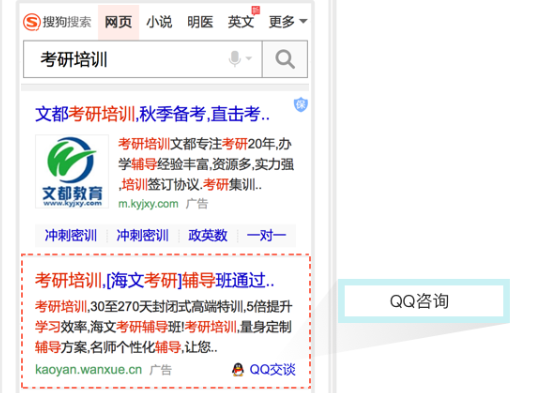The height and width of the screenshot is (393, 533).
Task: Click the magnifier search button
Action: coord(285,59)
